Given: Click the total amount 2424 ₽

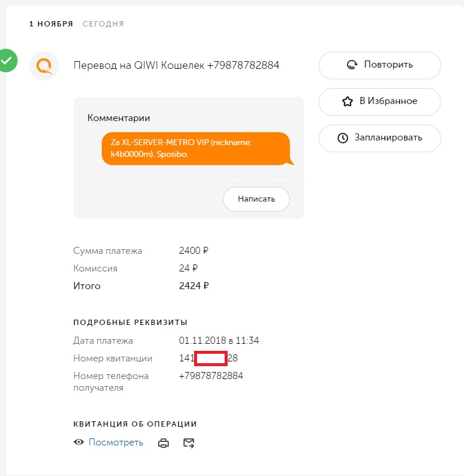Looking at the screenshot, I should coord(193,286).
